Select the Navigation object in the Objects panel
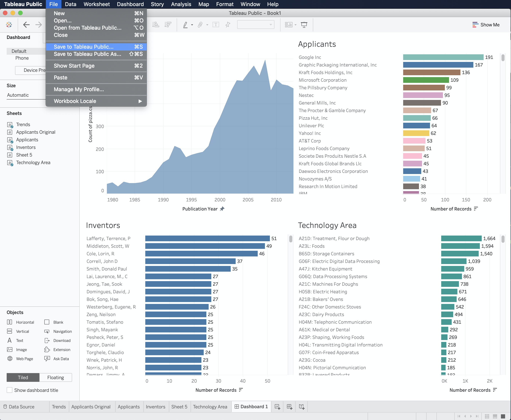Viewport: 511px width, 420px height. coord(62,331)
